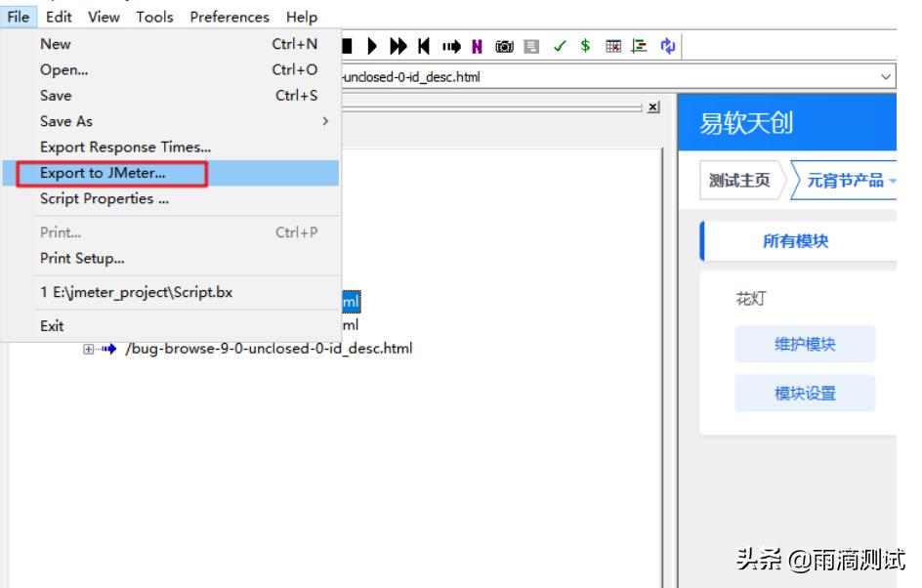922x588 pixels.
Task: Click the green dollar sign icon
Action: pyautogui.click(x=585, y=45)
